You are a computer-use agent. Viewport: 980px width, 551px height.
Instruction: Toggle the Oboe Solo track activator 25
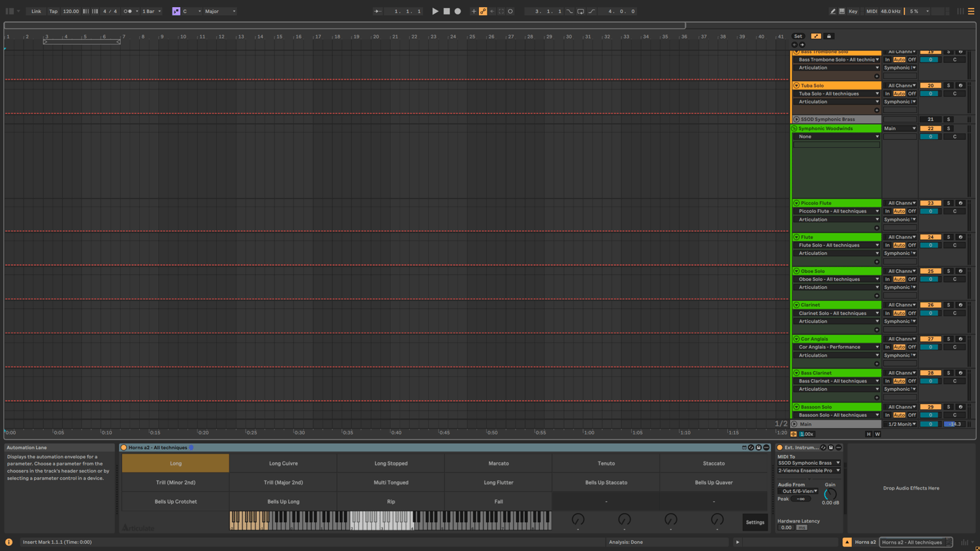click(930, 271)
